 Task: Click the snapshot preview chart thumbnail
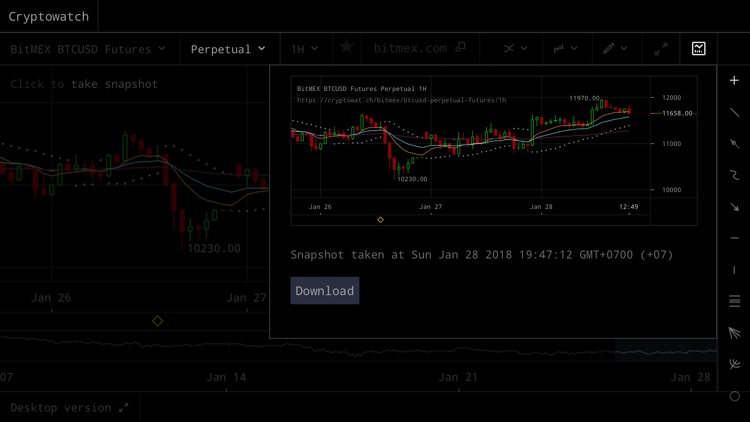point(494,150)
